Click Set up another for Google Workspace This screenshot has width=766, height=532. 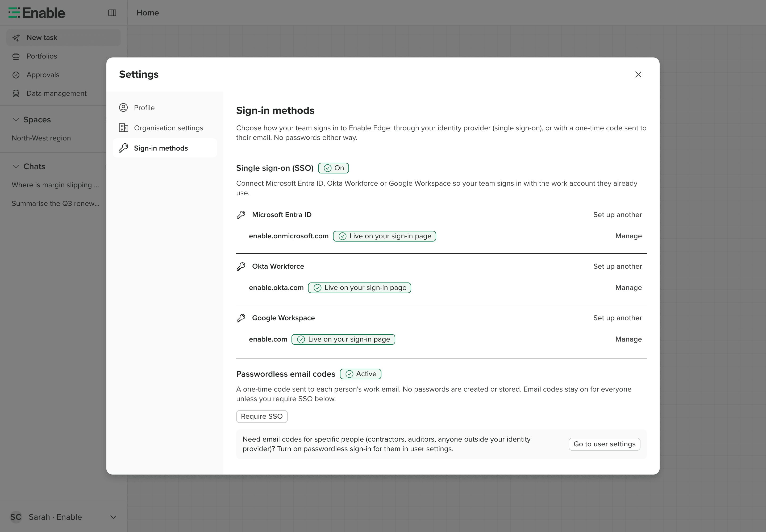617,318
